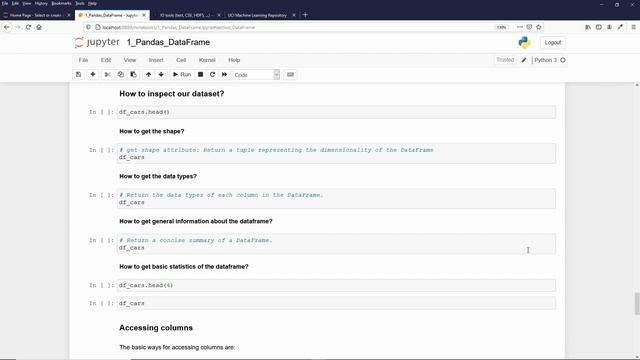640x360 pixels.
Task: Copy selected cells icon
Action: (x=120, y=75)
